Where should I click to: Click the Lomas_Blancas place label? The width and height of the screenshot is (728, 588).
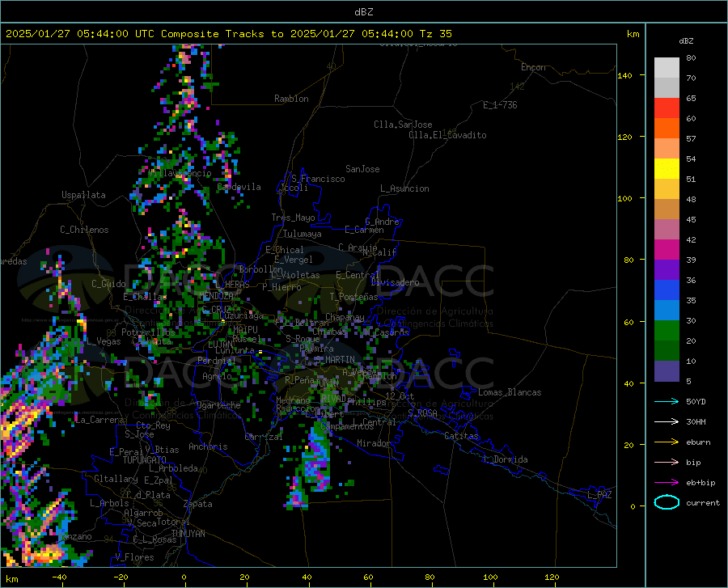pos(510,392)
